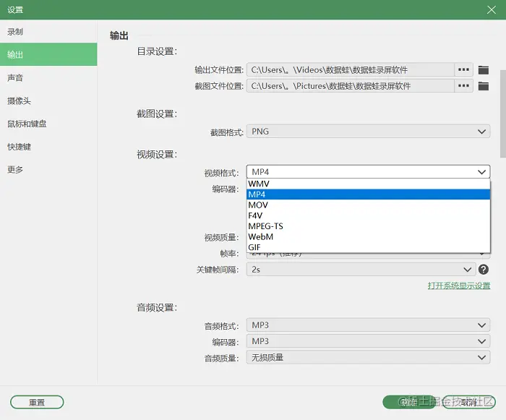Image resolution: width=506 pixels, height=420 pixels.
Task: Switch to the 快捷键 settings tab
Action: coord(48,147)
